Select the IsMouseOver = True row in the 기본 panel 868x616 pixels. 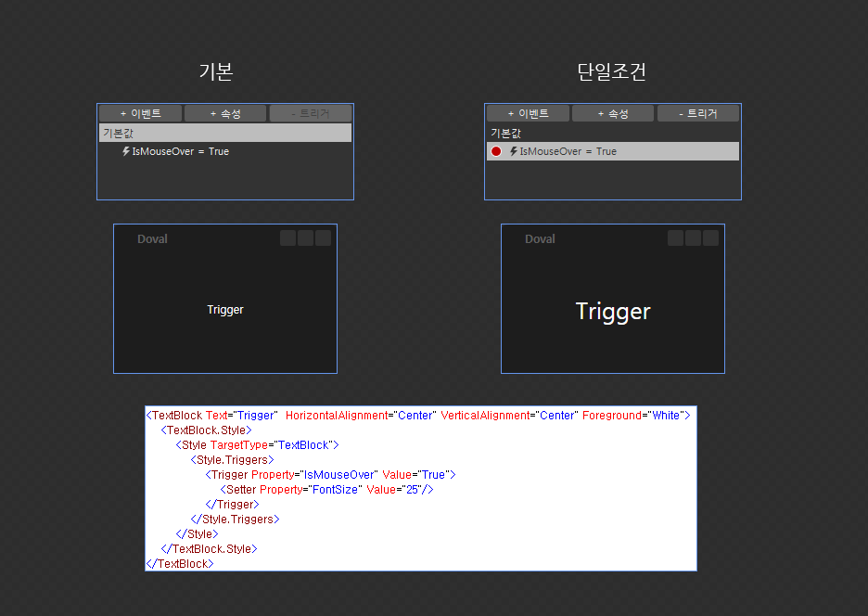(225, 151)
